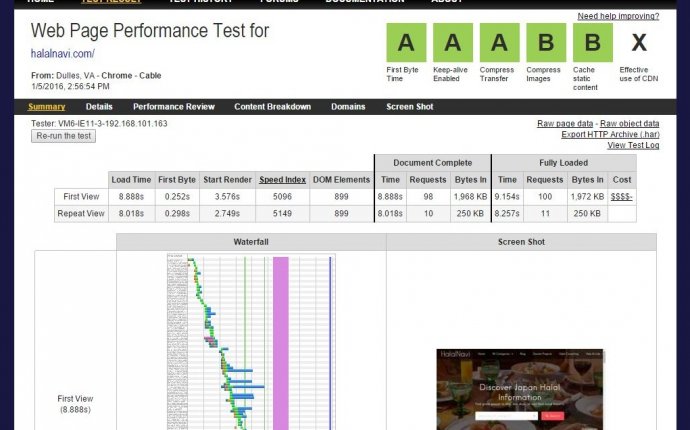Open the $$$$- cost link
This screenshot has height=430, width=690.
coord(621,196)
